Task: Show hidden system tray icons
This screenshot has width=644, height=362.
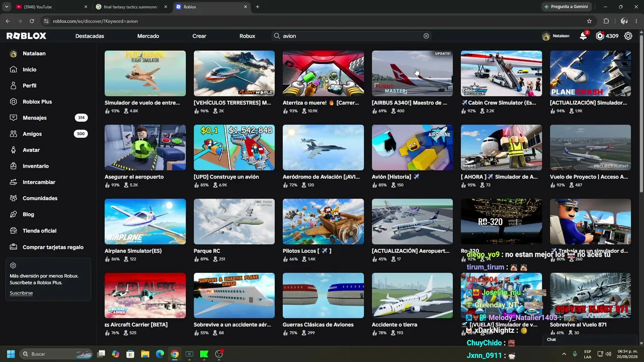Action: (x=563, y=354)
